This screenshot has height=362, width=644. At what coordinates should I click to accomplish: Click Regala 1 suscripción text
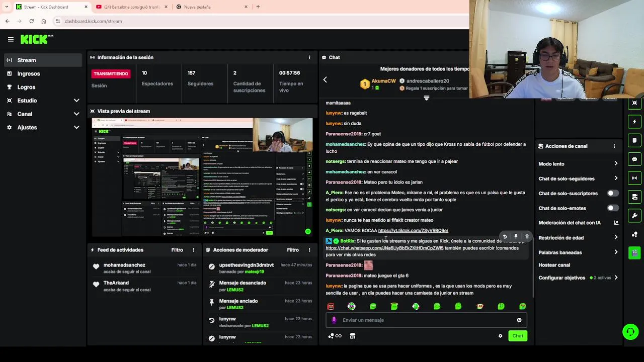tap(437, 88)
